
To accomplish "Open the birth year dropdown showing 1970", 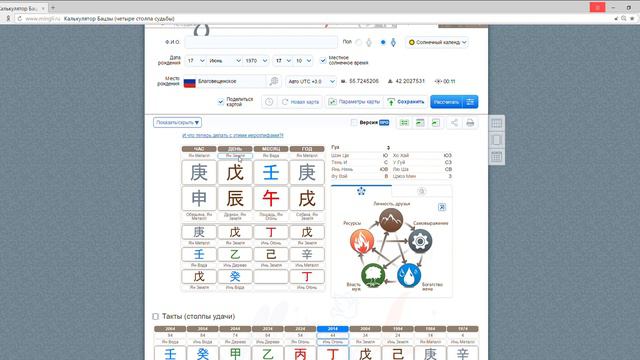I will point(256,61).
